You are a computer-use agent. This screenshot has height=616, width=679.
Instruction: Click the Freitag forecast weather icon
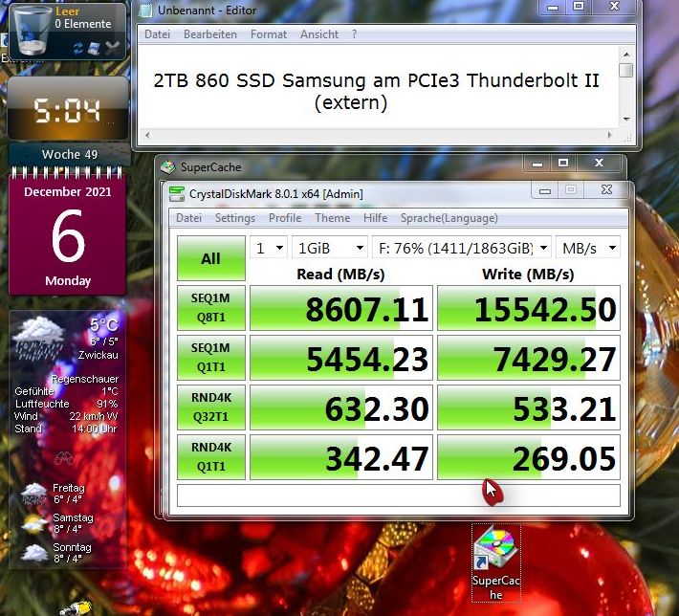[x=33, y=494]
